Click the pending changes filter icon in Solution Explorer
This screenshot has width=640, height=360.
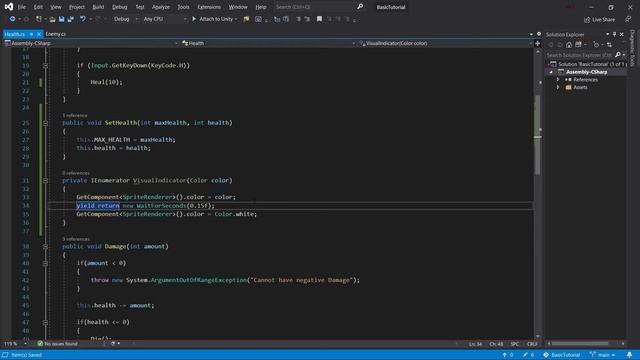coord(596,45)
